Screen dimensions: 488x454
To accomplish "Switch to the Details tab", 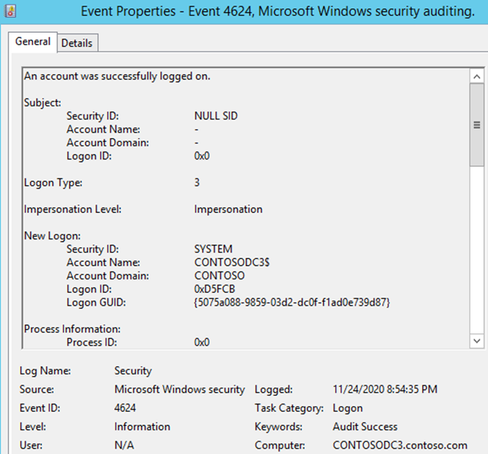I will [x=77, y=43].
